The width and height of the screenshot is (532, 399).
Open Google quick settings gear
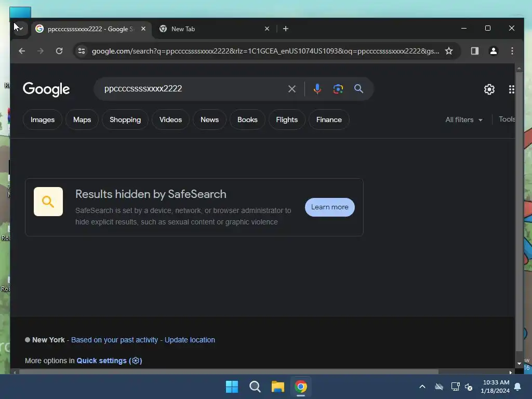point(489,89)
